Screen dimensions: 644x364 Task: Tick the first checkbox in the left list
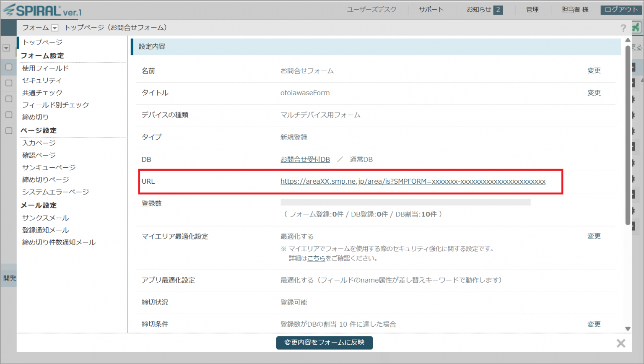click(9, 67)
